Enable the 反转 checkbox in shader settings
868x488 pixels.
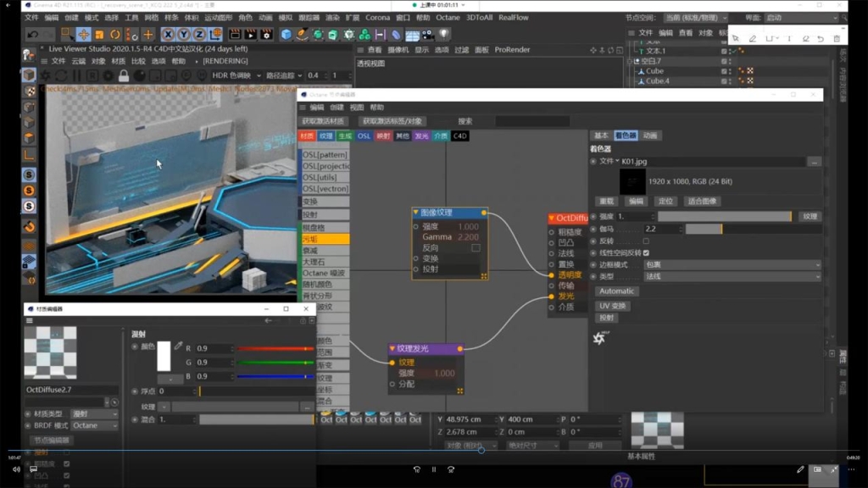645,241
